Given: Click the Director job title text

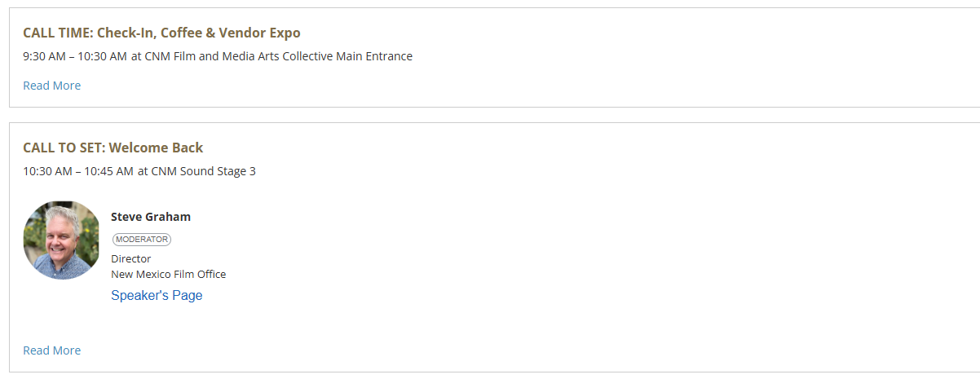Looking at the screenshot, I should point(130,259).
